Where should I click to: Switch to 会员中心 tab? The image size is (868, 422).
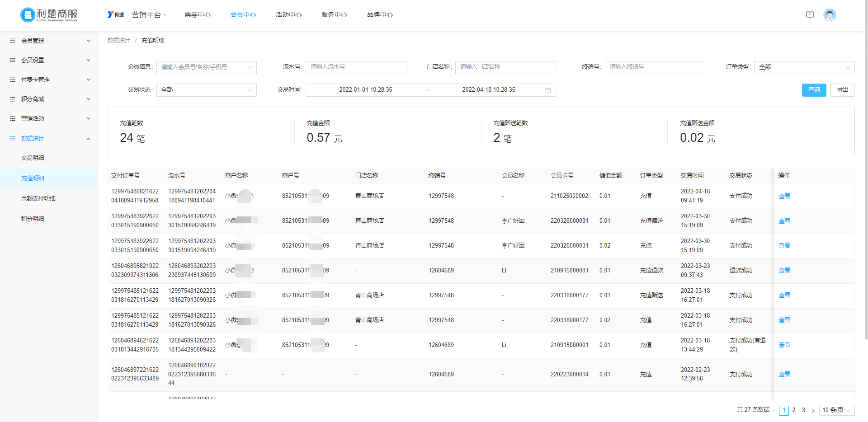click(x=243, y=14)
